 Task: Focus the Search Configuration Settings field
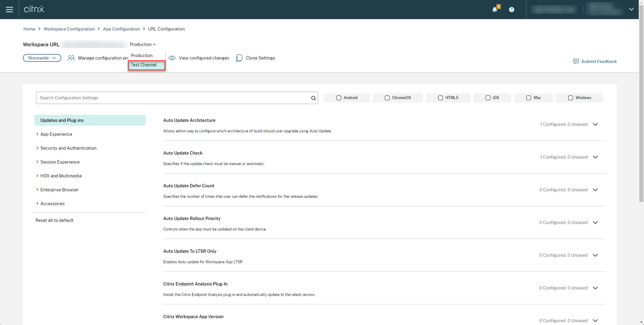(173, 98)
